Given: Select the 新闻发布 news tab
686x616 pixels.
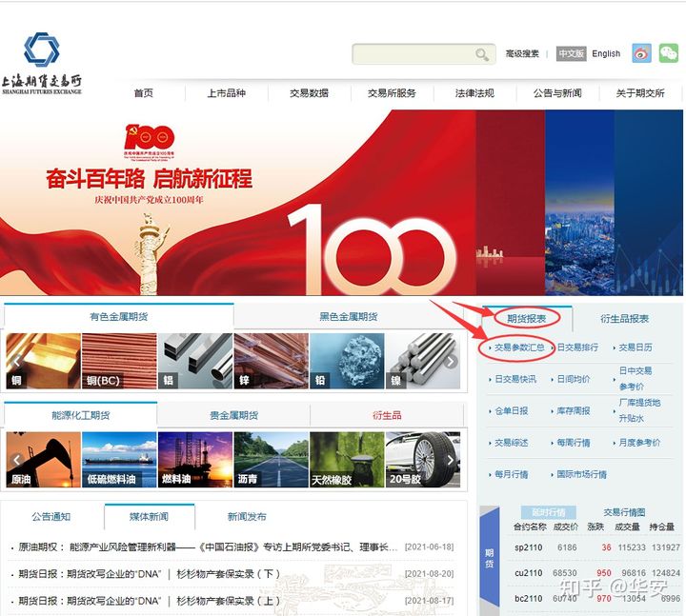Looking at the screenshot, I should pyautogui.click(x=247, y=517).
